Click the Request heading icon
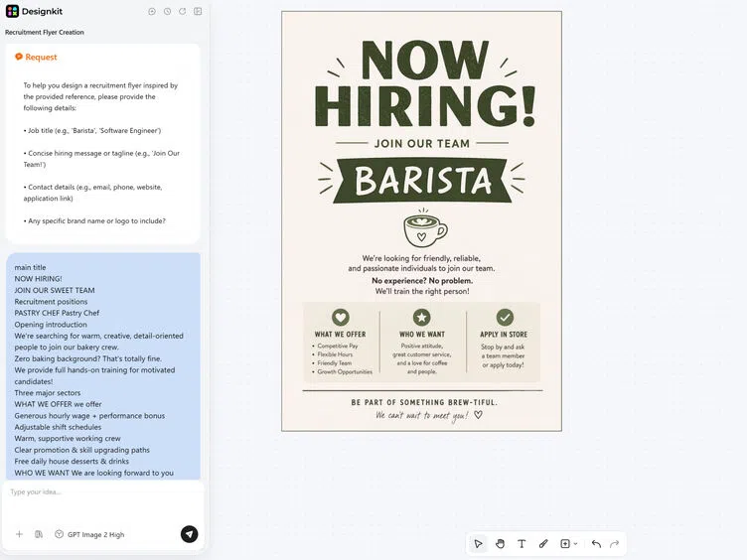 point(19,57)
